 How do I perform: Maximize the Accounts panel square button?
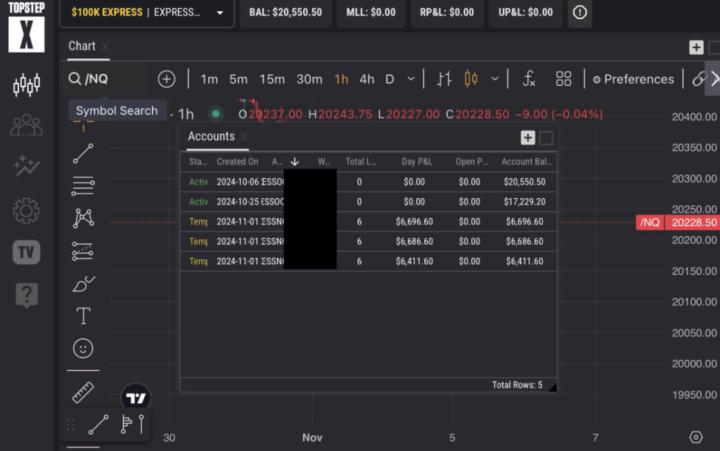[546, 138]
